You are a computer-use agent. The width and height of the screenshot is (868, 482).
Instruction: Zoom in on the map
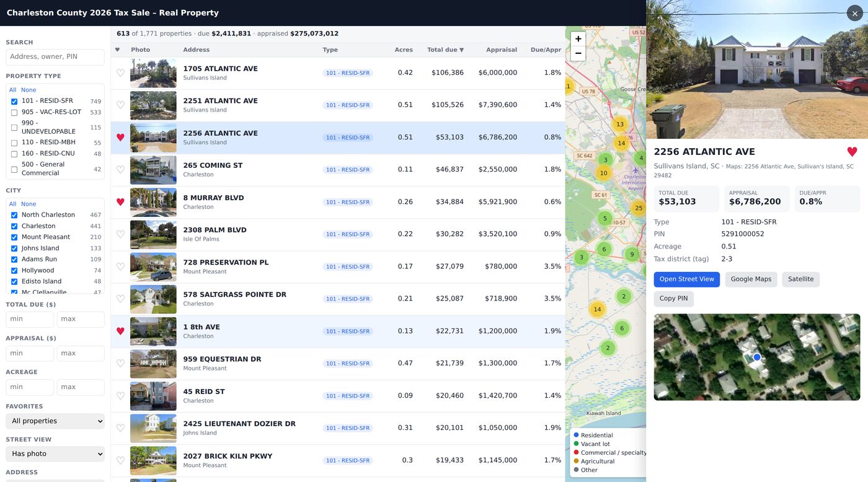click(x=578, y=38)
